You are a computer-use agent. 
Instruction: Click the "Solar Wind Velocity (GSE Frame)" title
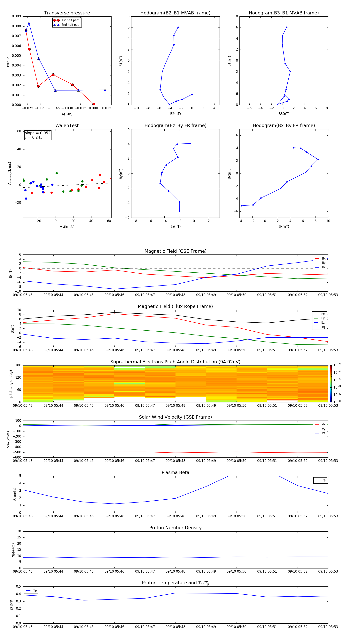point(175,417)
